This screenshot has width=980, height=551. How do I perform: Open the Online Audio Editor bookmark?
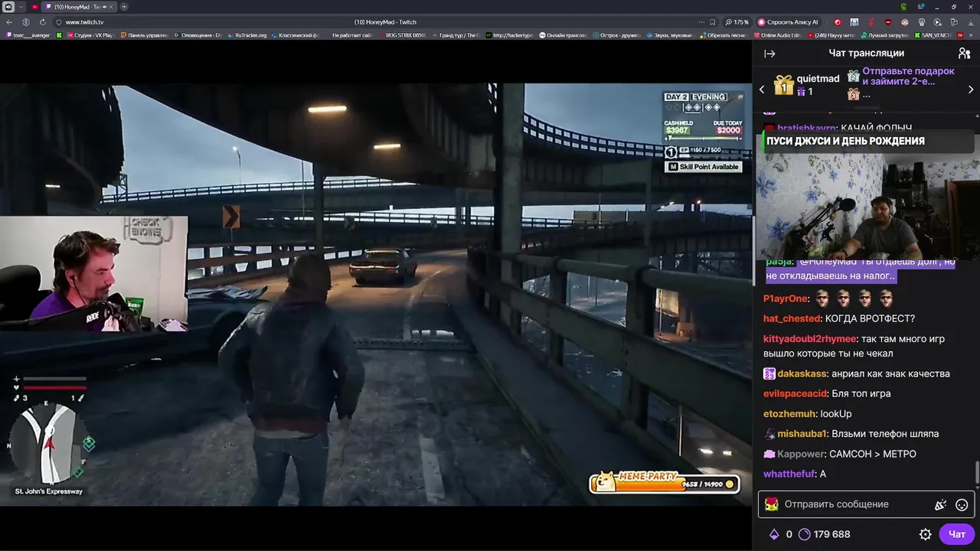click(777, 35)
